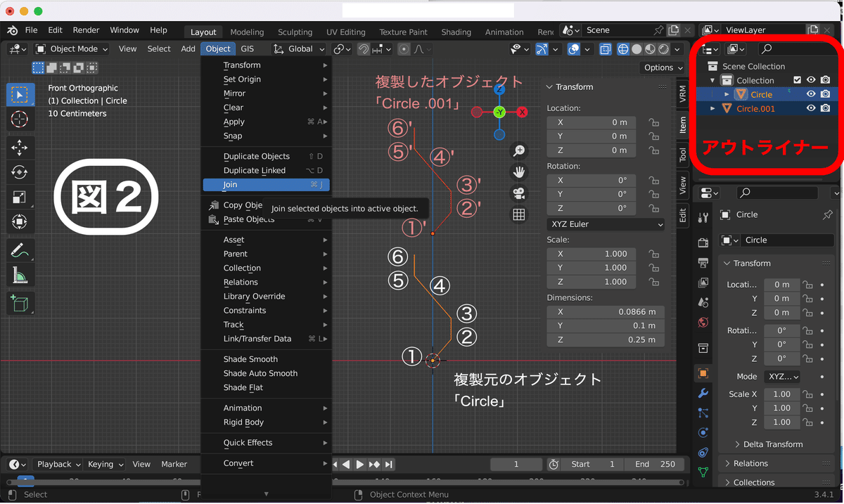Switch to Modeling workspace tab
This screenshot has height=504, width=844.
247,32
